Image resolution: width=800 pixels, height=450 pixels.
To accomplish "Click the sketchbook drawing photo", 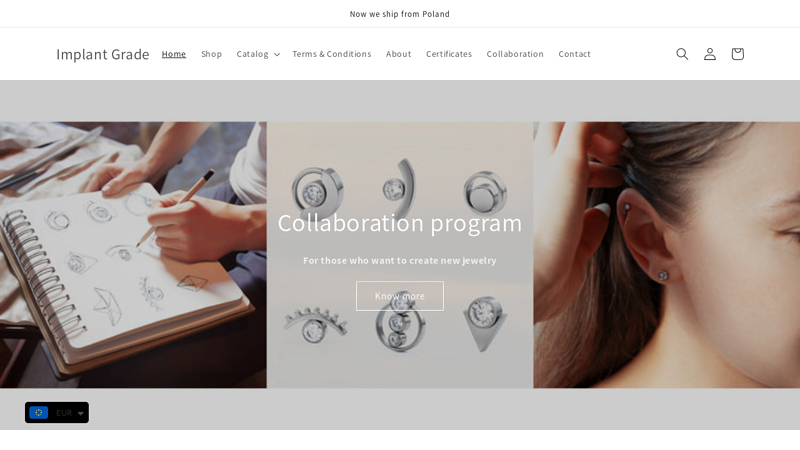I will tap(133, 255).
